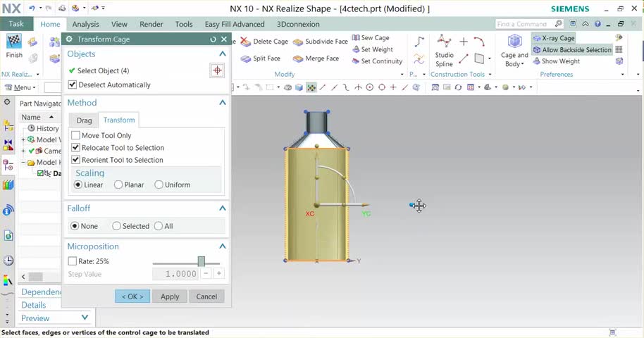Image resolution: width=644 pixels, height=338 pixels.
Task: Open Cage and Body dropdown arrow
Action: point(522,64)
